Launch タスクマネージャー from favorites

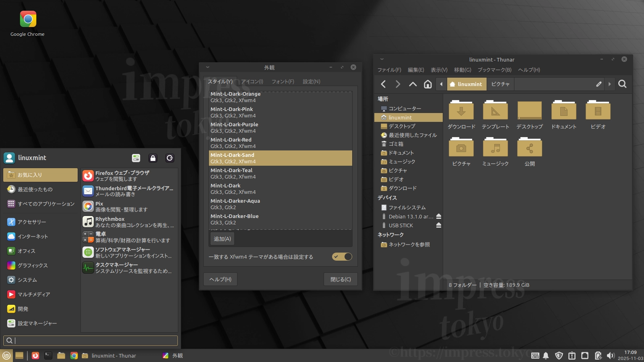click(x=129, y=267)
